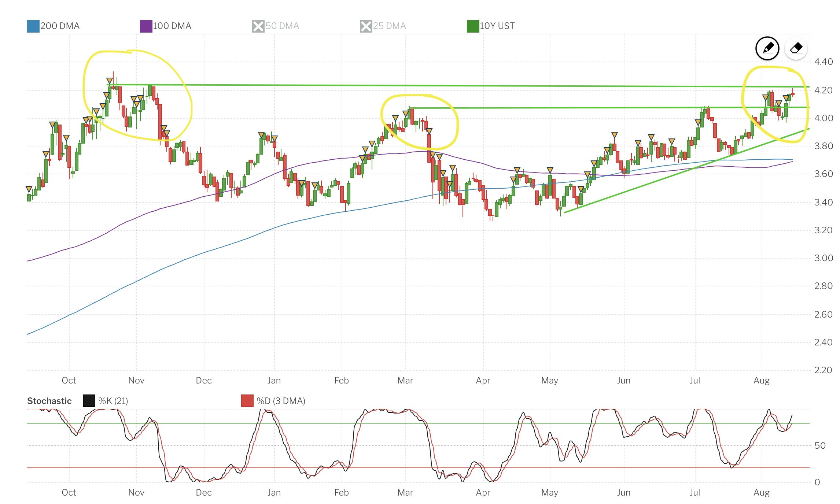This screenshot has width=840, height=504.
Task: Enable the hidden 50 DMA series
Action: coord(258,26)
